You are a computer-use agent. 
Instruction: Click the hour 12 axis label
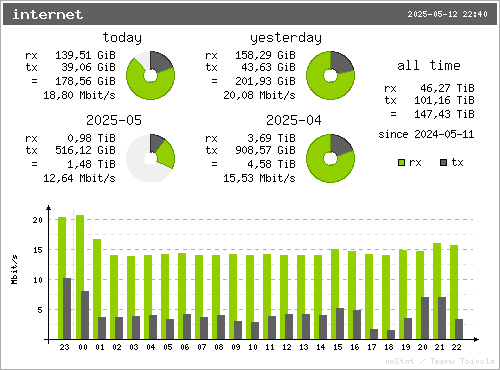coord(287,347)
